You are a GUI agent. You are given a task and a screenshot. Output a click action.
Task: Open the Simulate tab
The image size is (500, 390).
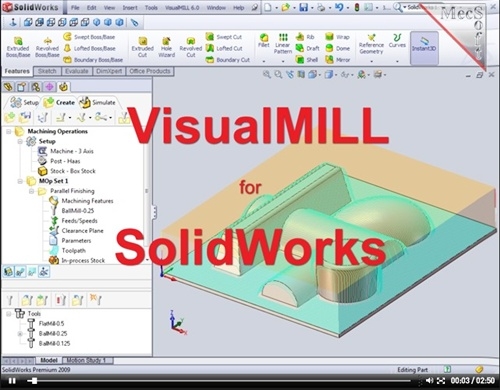click(x=98, y=102)
